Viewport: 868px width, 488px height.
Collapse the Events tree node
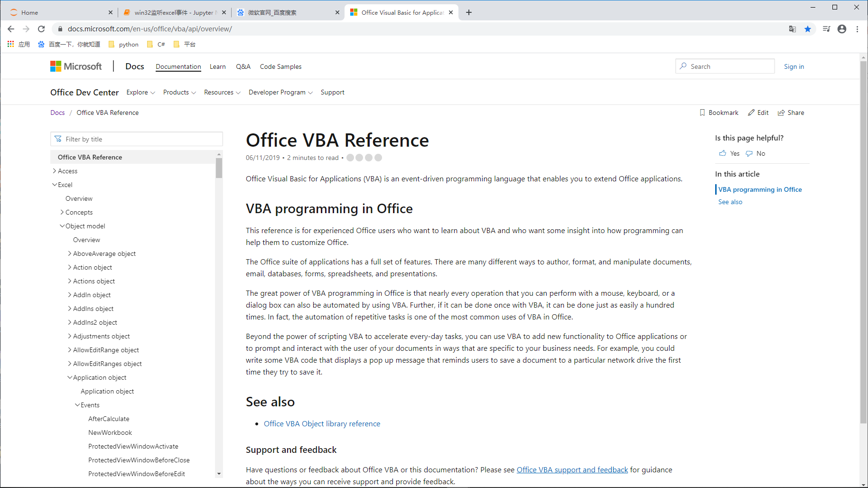point(77,405)
